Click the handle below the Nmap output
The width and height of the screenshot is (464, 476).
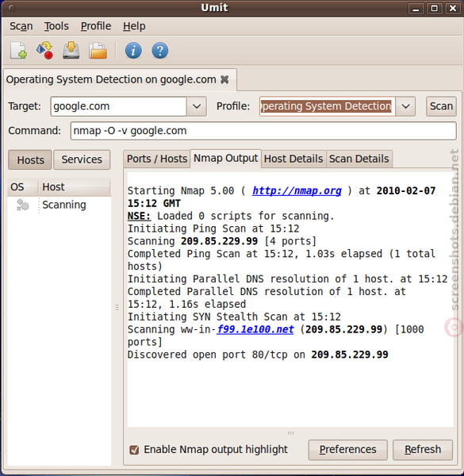pyautogui.click(x=291, y=433)
